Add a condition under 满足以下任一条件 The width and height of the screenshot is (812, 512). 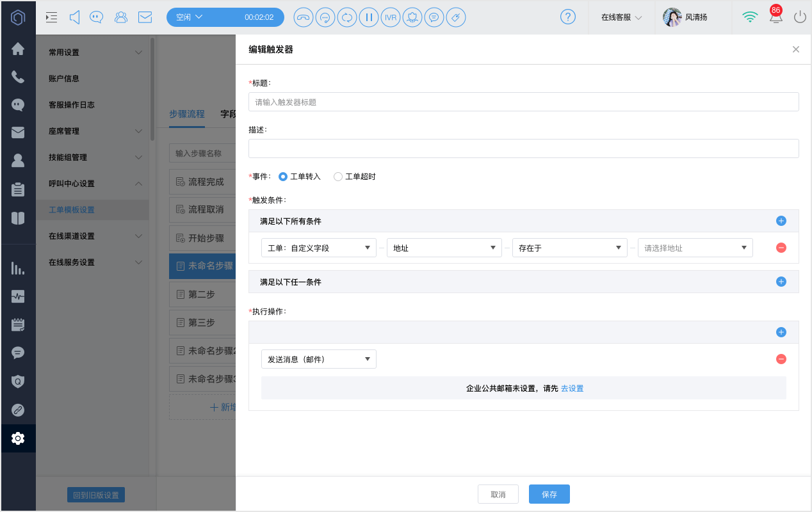[x=781, y=282]
